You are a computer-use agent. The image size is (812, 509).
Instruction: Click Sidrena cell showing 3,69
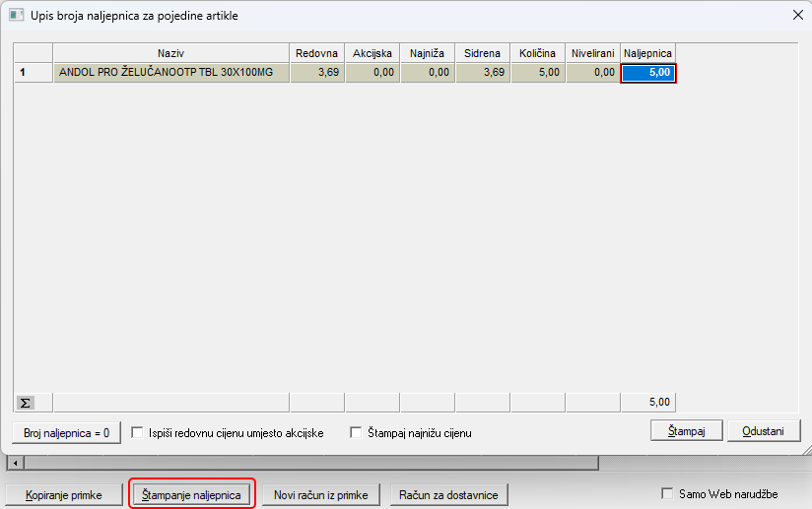[482, 73]
